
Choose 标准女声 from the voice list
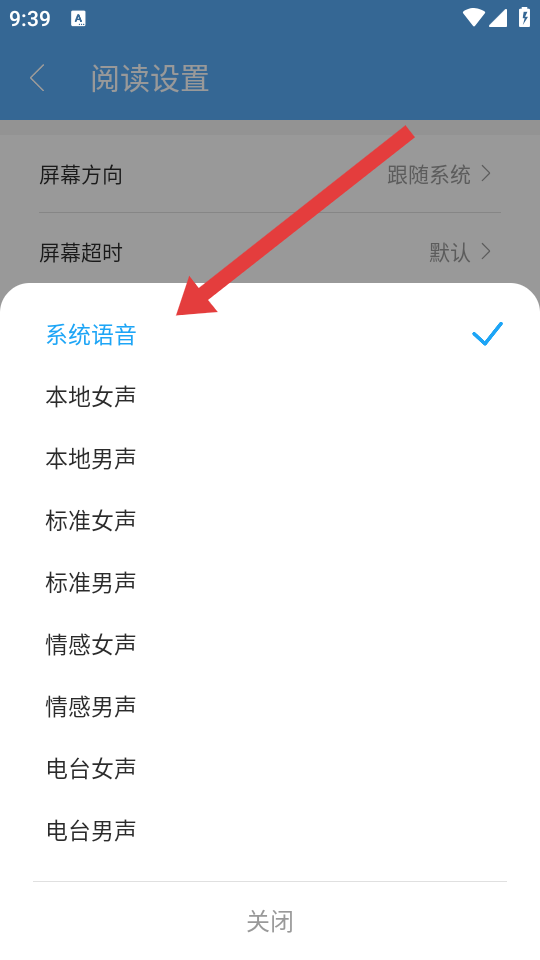270,520
